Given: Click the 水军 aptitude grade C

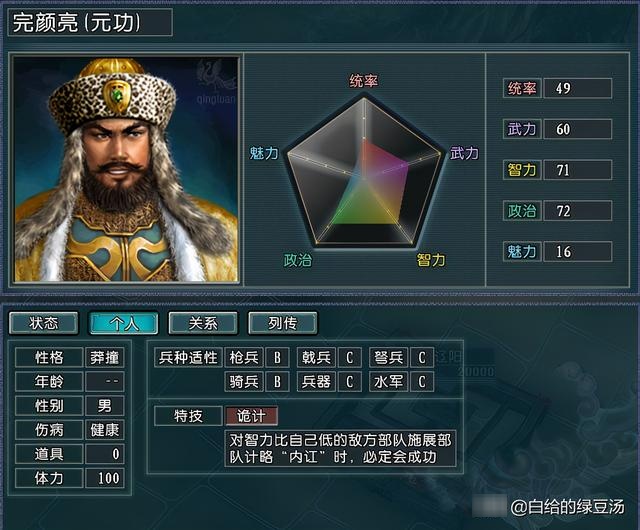Looking at the screenshot, I should click(x=422, y=382).
